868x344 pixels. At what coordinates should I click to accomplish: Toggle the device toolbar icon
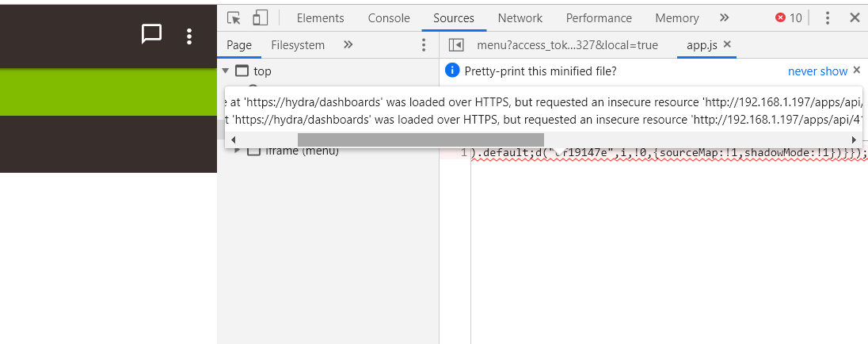coord(261,17)
